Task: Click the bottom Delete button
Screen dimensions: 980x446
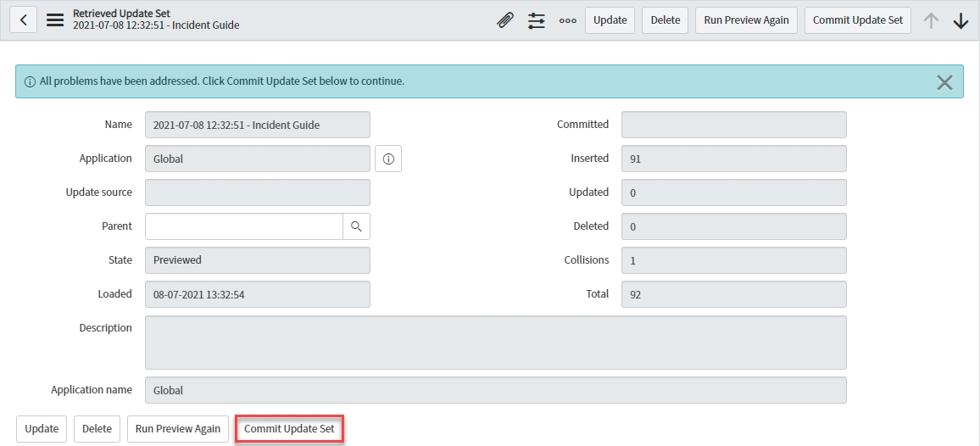Action: tap(97, 429)
